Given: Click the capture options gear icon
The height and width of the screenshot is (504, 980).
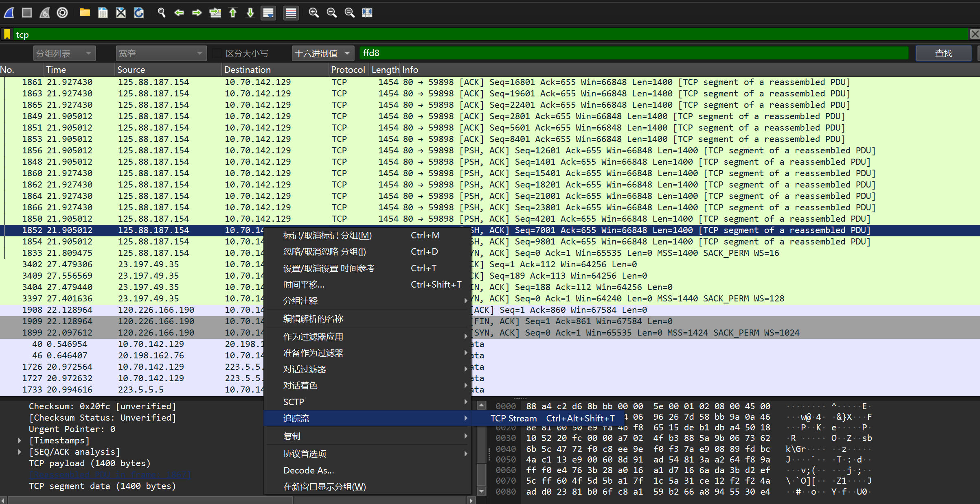Looking at the screenshot, I should (x=62, y=13).
